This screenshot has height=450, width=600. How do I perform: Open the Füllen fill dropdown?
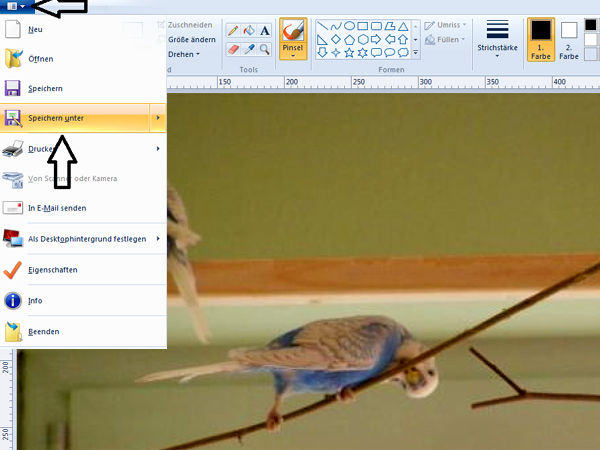click(x=463, y=39)
